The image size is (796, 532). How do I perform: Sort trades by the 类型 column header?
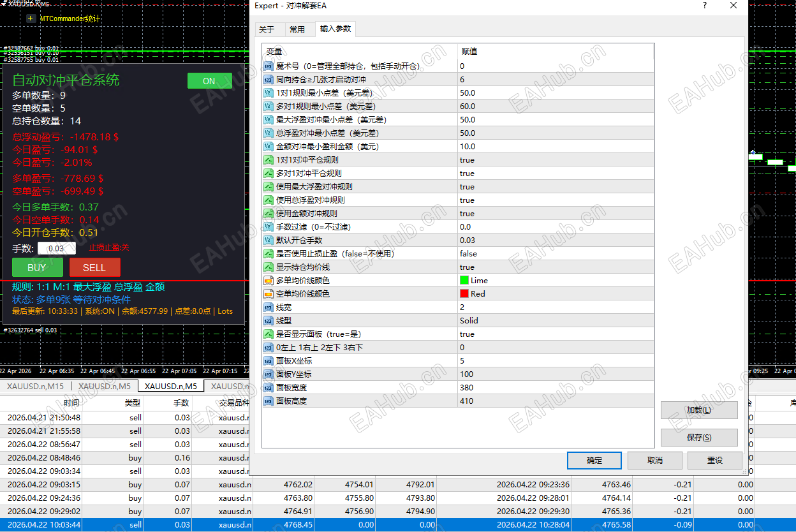tap(132, 403)
